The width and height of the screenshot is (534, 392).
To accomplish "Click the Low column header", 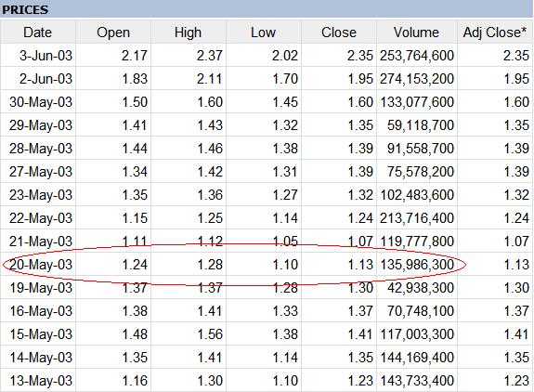I will (264, 33).
